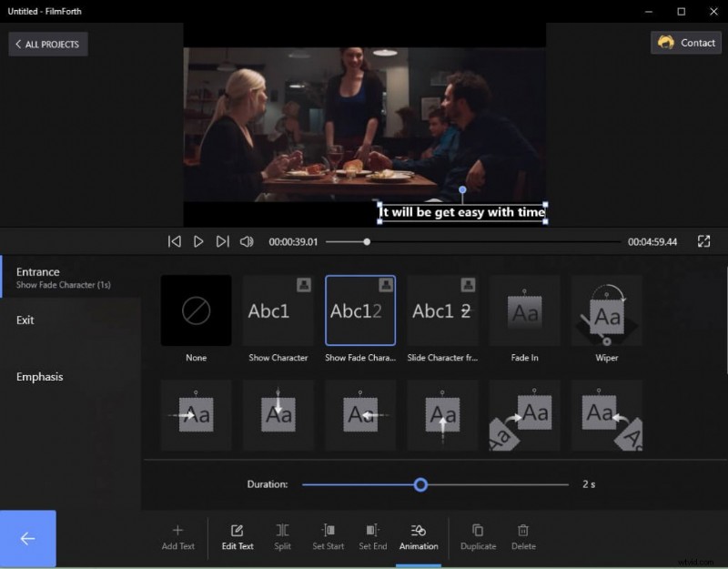This screenshot has height=569, width=728.
Task: Play the video preview
Action: point(198,241)
